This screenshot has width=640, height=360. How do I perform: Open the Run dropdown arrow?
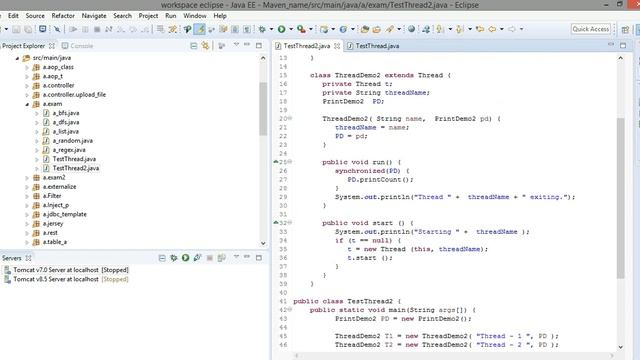click(x=291, y=29)
